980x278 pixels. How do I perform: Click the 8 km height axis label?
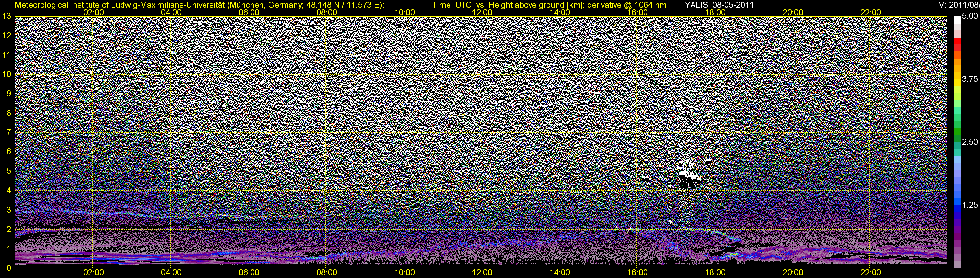click(x=9, y=113)
